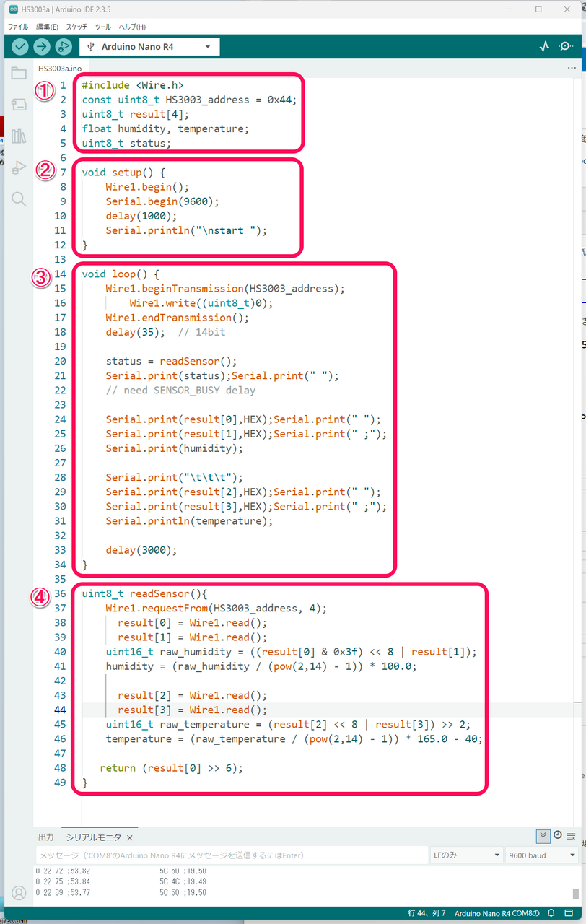
Task: Switch to the 出力 tab
Action: point(45,837)
